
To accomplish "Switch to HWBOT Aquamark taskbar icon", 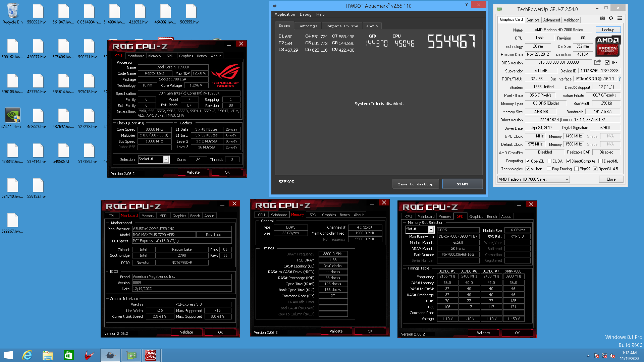I will coord(110,355).
